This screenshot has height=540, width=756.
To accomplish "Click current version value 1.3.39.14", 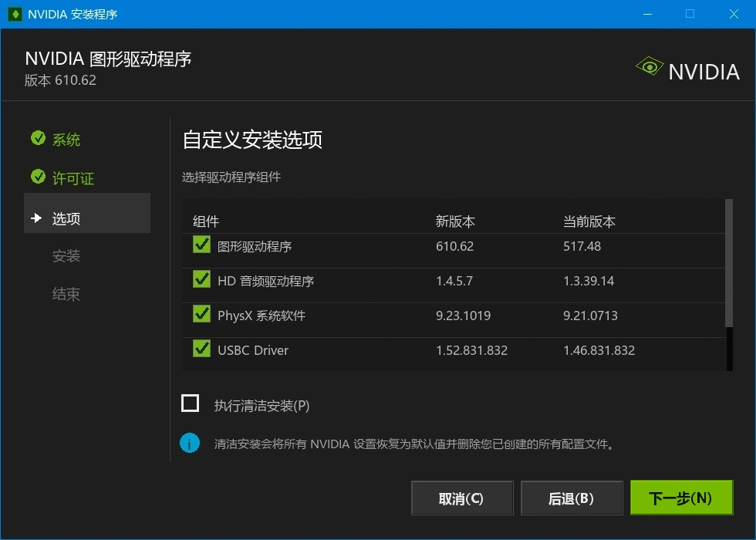I will click(589, 281).
